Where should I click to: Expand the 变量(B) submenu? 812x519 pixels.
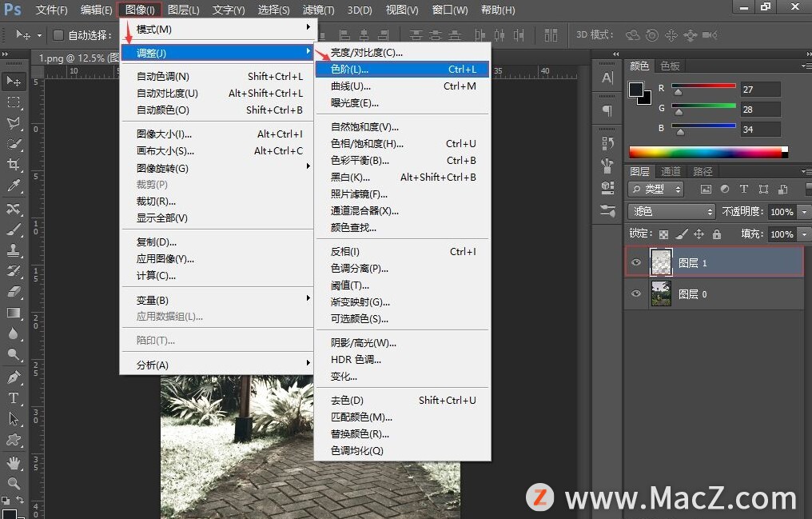pos(217,300)
